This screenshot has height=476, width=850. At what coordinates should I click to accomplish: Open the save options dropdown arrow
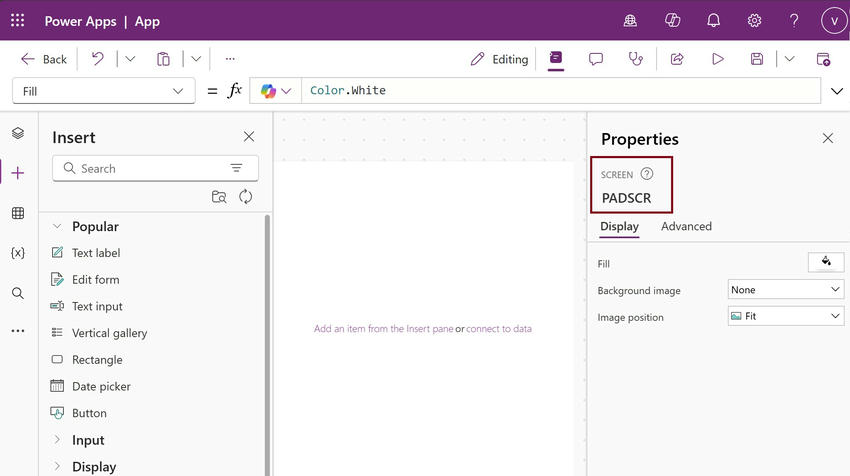(789, 59)
